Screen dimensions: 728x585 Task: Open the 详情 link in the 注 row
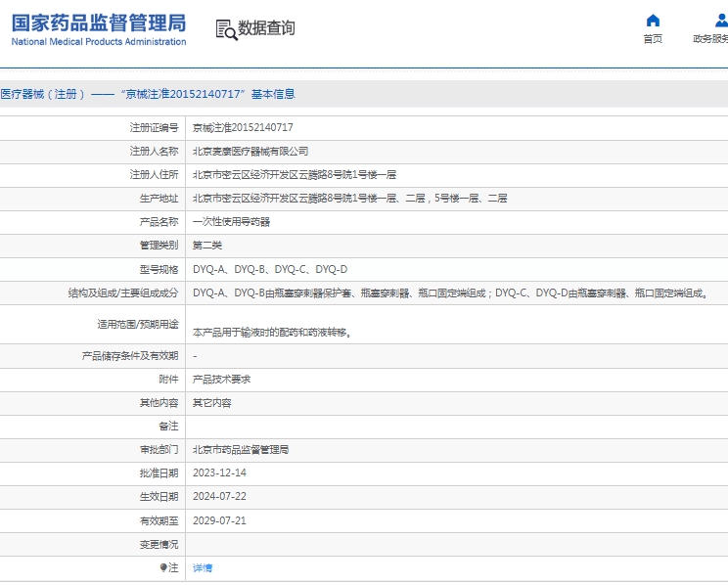click(203, 567)
